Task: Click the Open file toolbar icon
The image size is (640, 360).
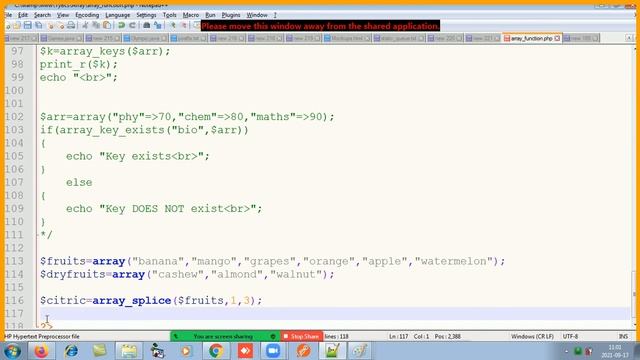Action: point(17,26)
